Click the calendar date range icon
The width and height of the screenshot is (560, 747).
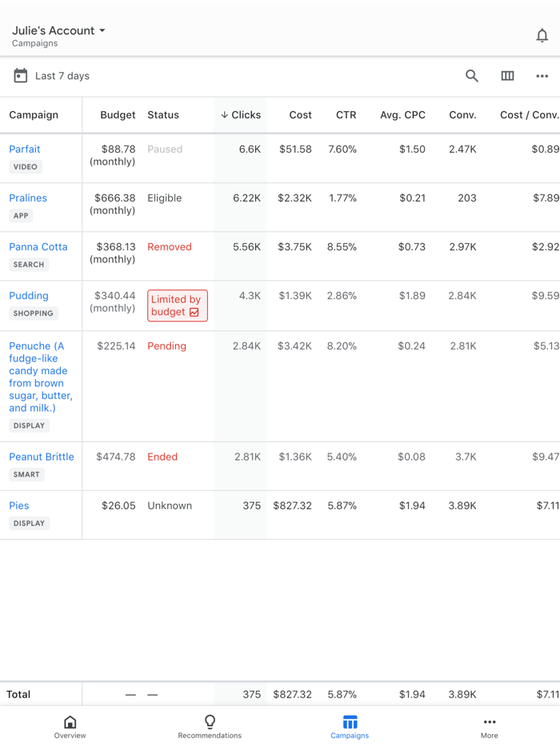pyautogui.click(x=20, y=75)
